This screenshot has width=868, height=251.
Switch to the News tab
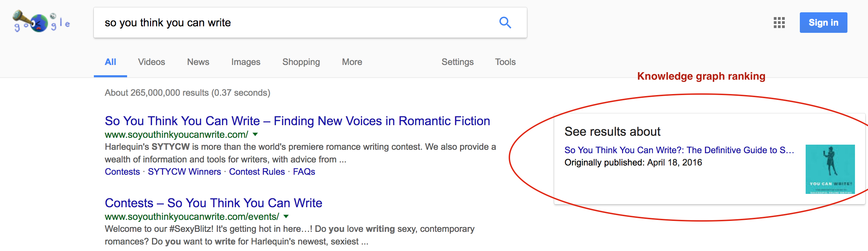(198, 62)
